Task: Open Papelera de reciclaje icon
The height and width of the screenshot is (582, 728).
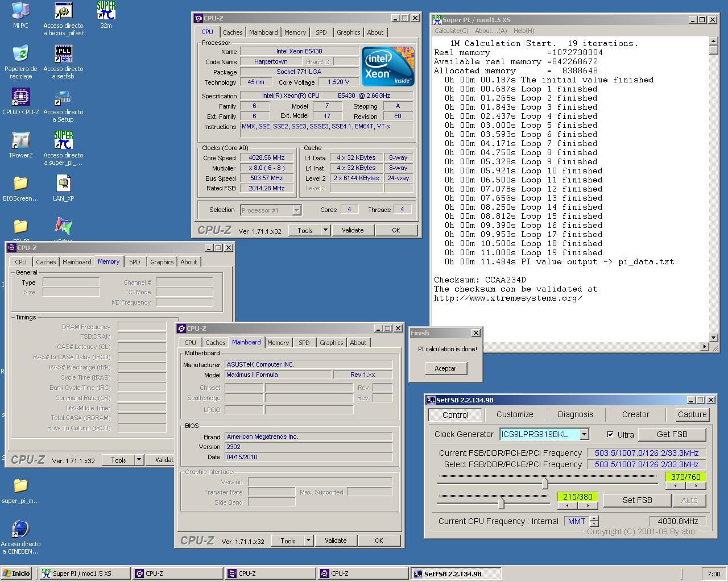Action: click(20, 54)
